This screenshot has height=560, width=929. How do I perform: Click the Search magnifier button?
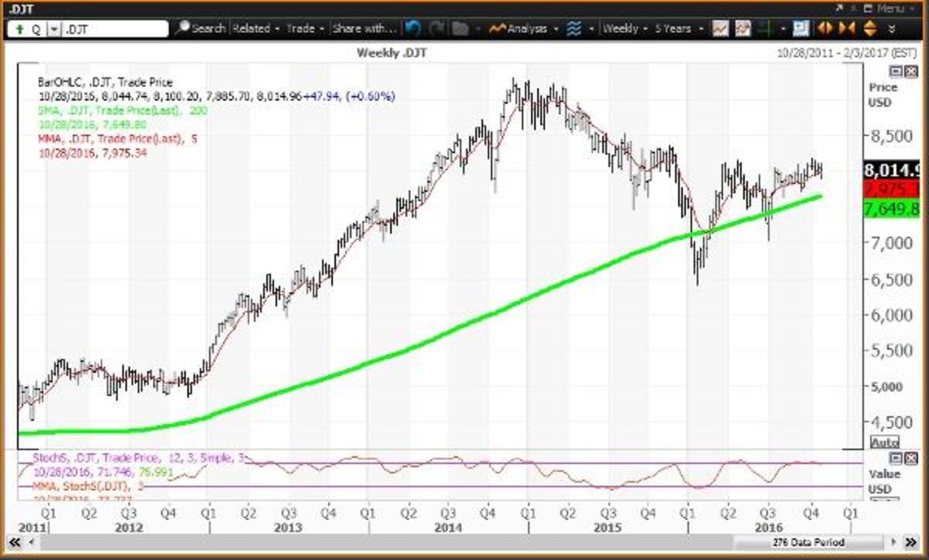[x=201, y=29]
